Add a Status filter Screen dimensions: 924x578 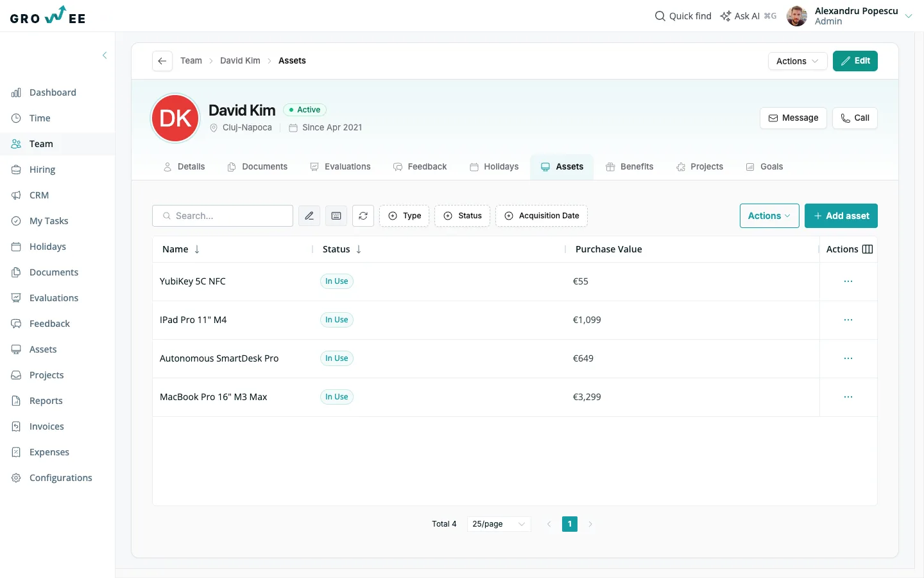(x=463, y=216)
